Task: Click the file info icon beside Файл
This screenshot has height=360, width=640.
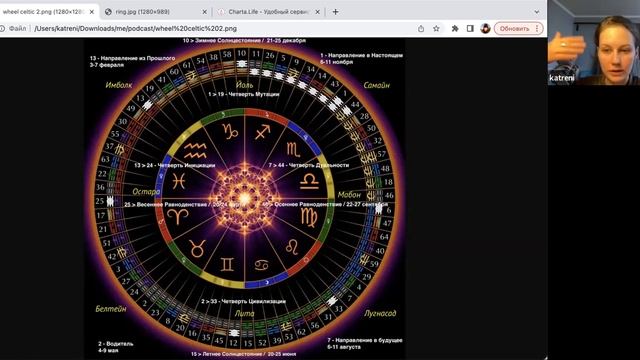Action: coord(2,29)
